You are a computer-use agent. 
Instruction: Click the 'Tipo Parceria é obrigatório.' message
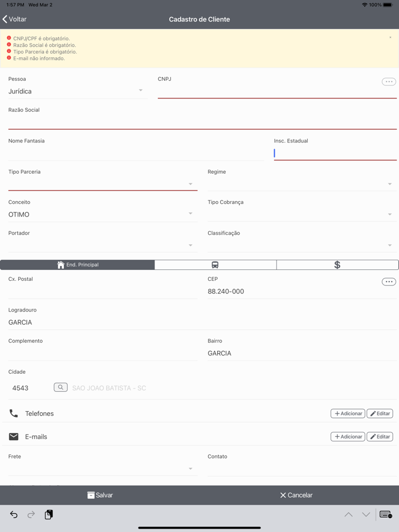pos(45,52)
